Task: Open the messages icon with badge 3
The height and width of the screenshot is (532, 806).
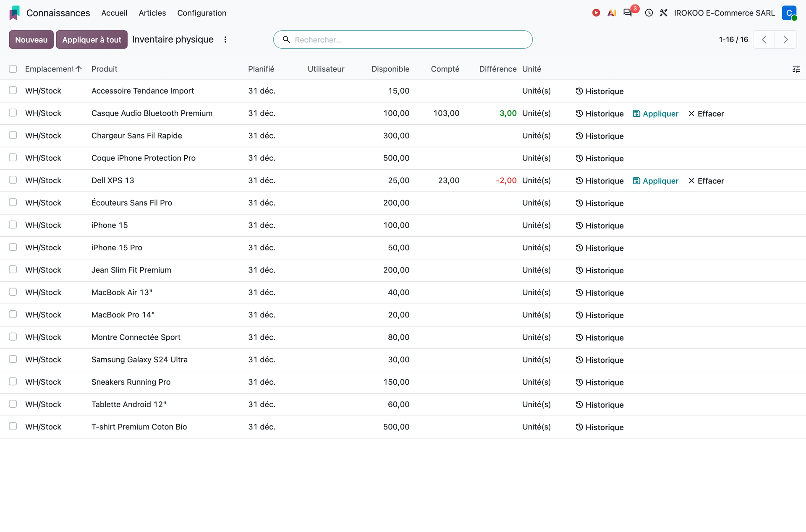Action: click(628, 13)
